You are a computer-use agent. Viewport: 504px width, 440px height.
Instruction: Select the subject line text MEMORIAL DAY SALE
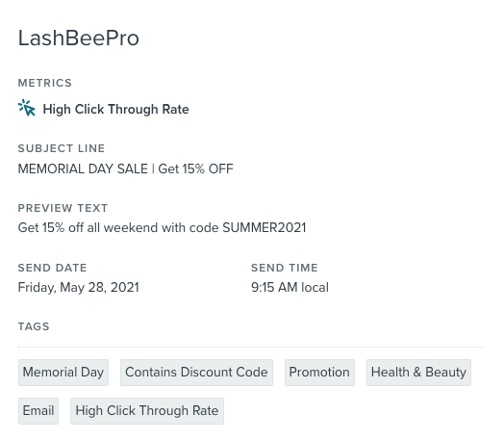point(83,168)
